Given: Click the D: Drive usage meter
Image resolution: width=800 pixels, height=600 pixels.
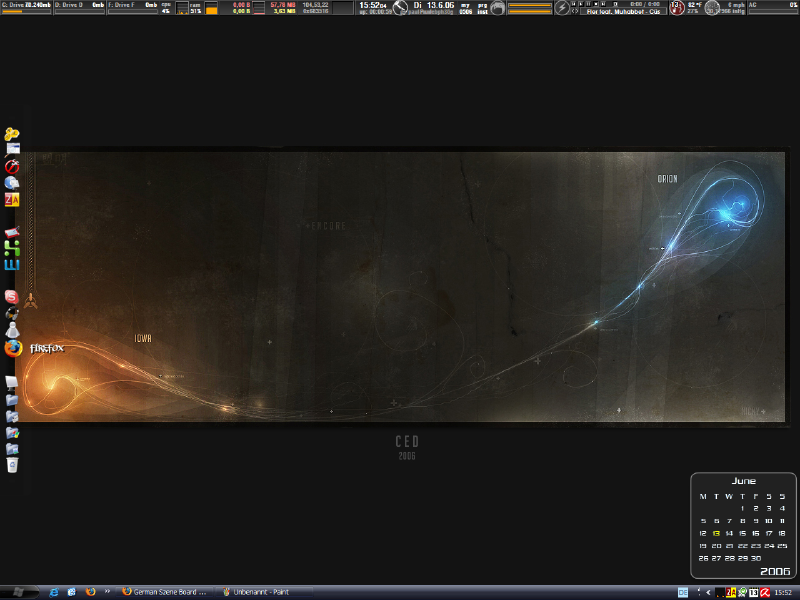Looking at the screenshot, I should tap(80, 8).
